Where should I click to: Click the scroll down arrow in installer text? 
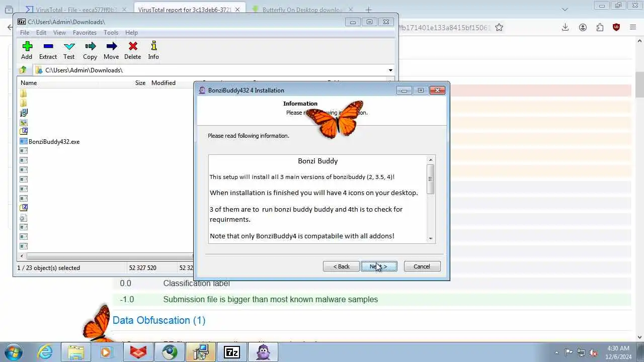point(430,239)
